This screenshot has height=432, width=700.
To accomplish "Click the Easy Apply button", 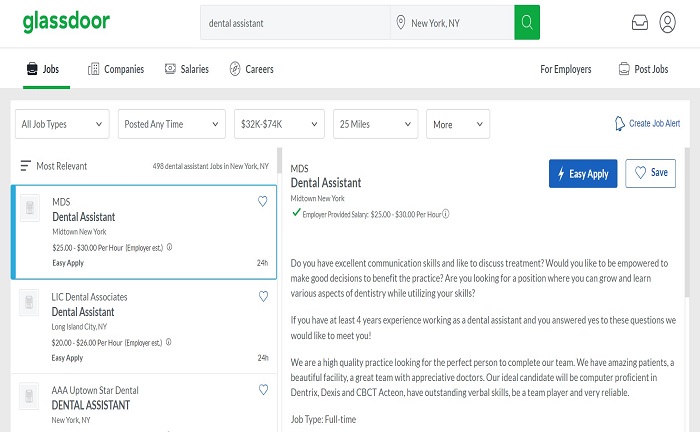I will [x=583, y=174].
